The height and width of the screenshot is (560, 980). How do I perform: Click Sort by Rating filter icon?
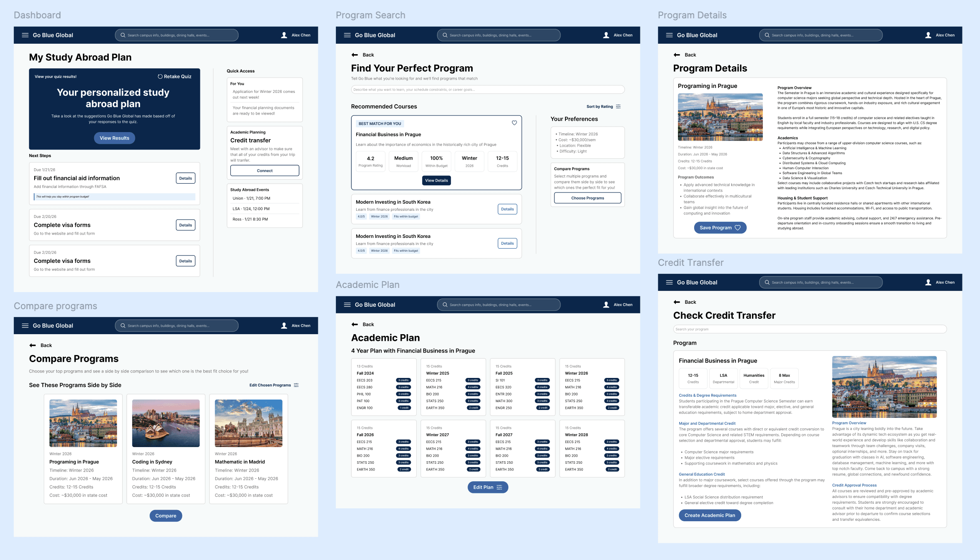click(x=618, y=107)
